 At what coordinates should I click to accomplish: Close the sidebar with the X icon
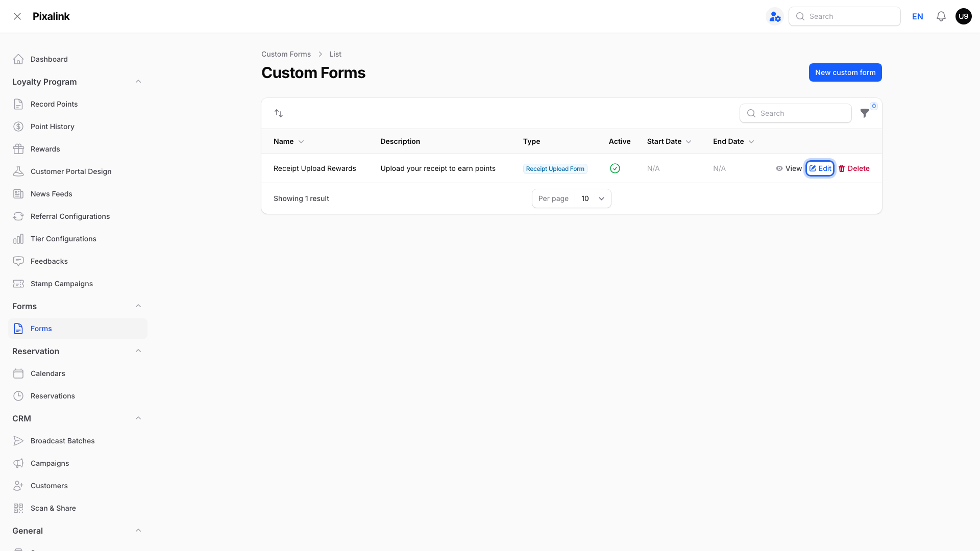point(17,16)
